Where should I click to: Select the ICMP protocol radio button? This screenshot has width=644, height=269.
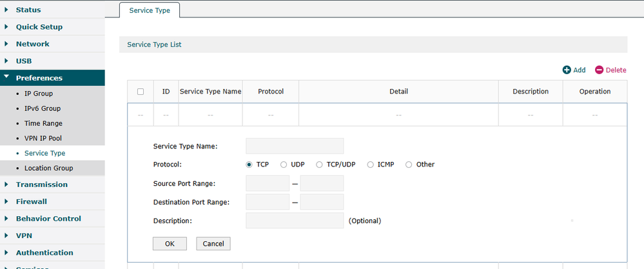tap(371, 164)
